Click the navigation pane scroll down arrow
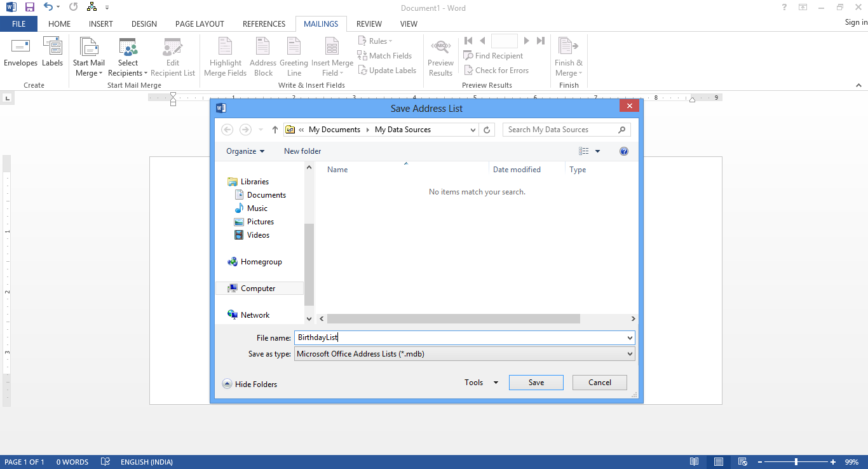Image resolution: width=868 pixels, height=469 pixels. [x=309, y=318]
